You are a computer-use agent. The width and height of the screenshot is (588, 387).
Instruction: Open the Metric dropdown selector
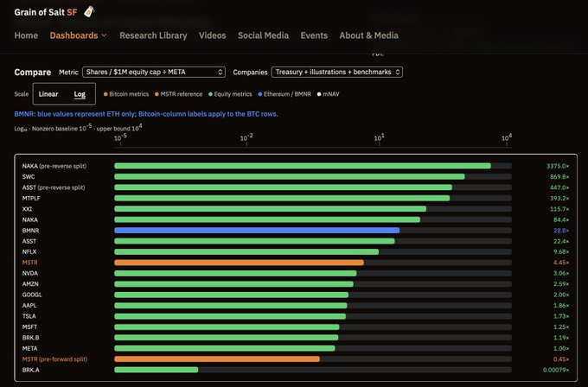(x=154, y=72)
